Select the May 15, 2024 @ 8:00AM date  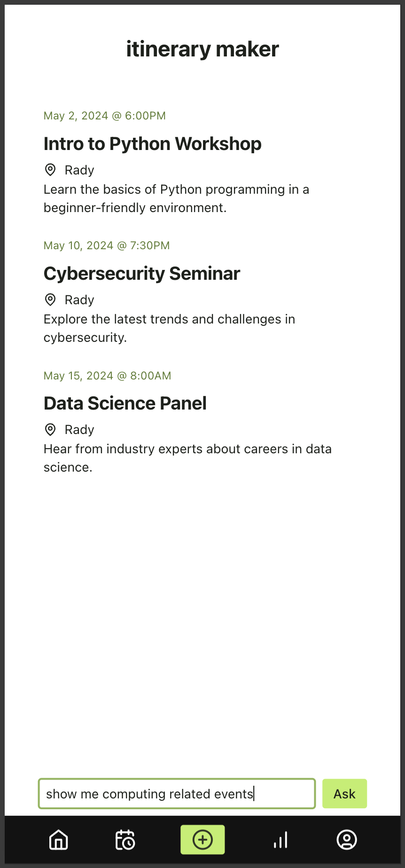(108, 376)
